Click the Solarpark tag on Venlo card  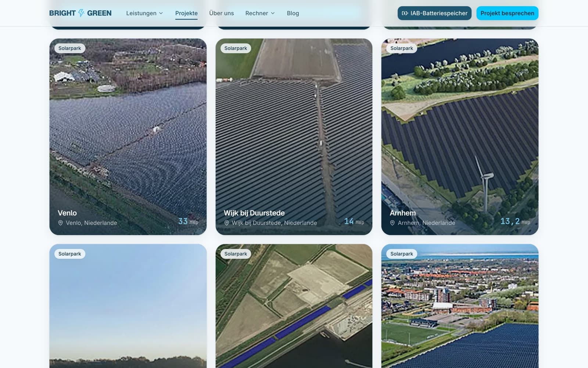[x=70, y=48]
